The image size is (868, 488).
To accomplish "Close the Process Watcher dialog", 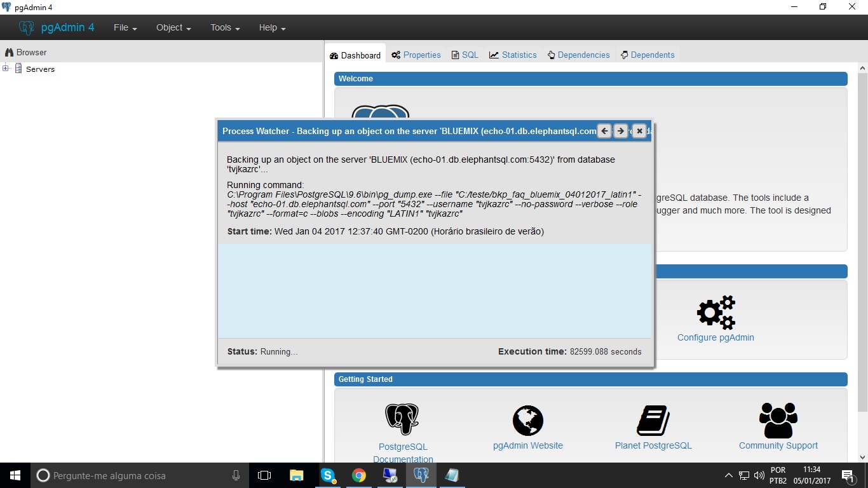I will click(x=639, y=131).
